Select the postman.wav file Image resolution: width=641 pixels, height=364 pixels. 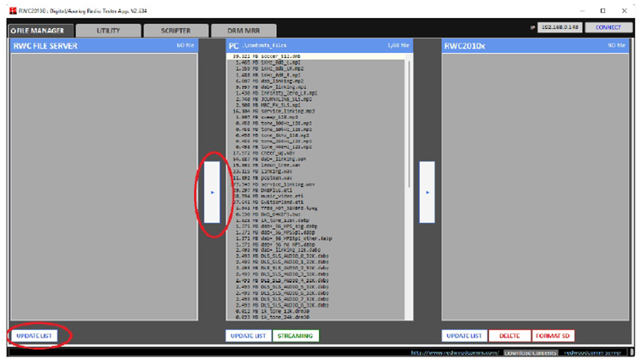point(315,178)
